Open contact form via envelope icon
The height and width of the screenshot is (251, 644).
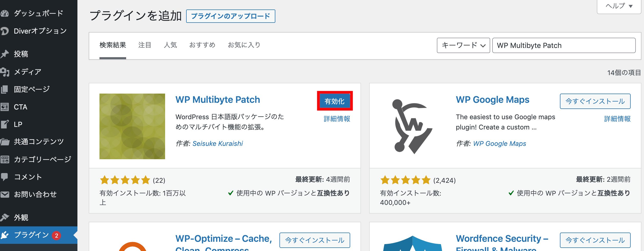click(x=5, y=194)
